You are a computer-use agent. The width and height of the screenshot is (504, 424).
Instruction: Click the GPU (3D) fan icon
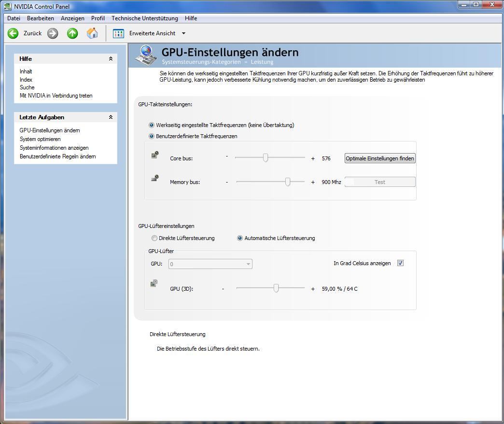[x=154, y=283]
